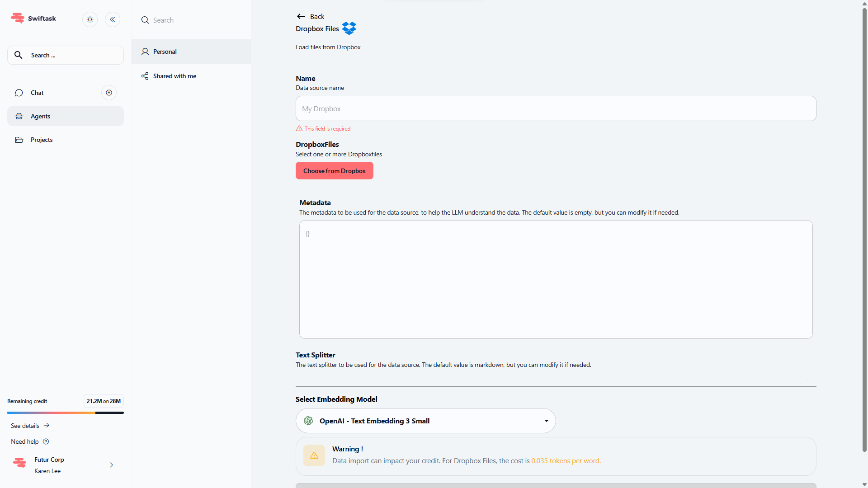Click the Shared with me share icon

coord(145,76)
